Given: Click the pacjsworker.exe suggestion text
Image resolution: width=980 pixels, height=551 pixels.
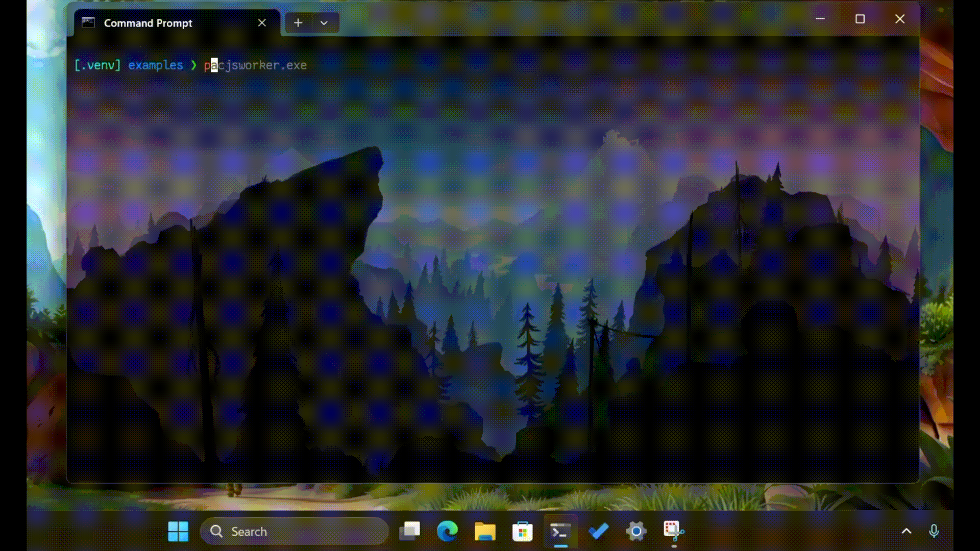Looking at the screenshot, I should (255, 65).
